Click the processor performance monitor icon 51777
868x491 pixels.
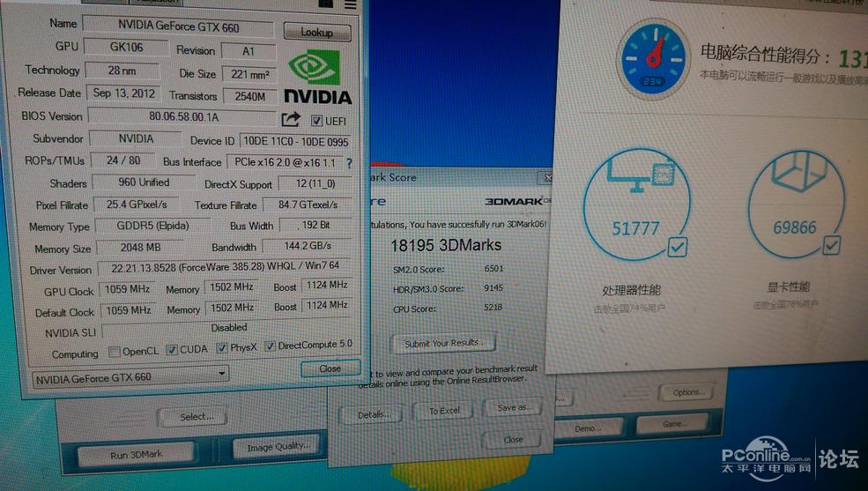click(x=636, y=204)
